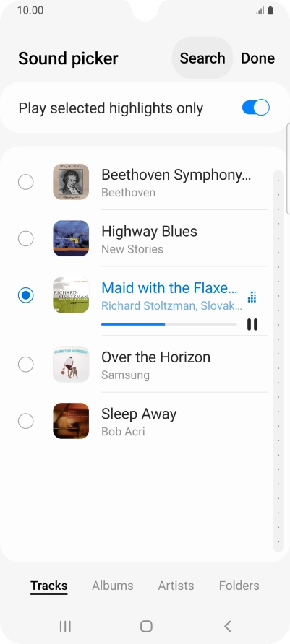Tap the Sleep Away album cover
Image resolution: width=290 pixels, height=644 pixels.
71,421
